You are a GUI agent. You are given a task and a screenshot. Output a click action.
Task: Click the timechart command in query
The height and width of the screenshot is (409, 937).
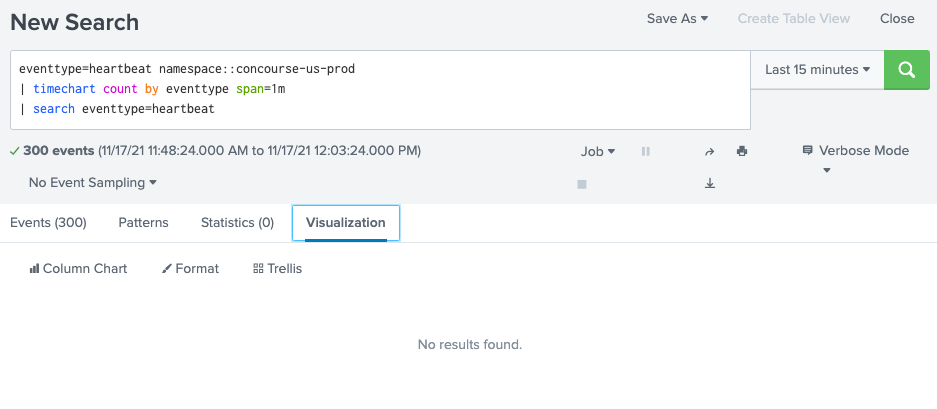tap(65, 89)
